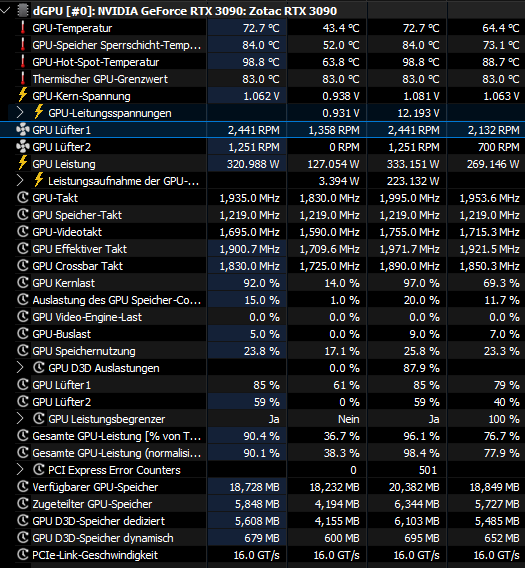Click thermometer icon beside GPU-Hot-Spot-Temperatur
The height and width of the screenshot is (568, 525).
point(23,62)
